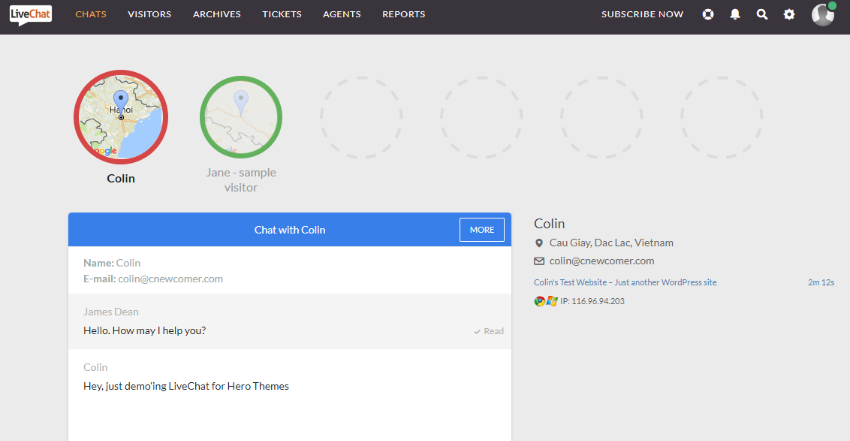
Task: Open the Chats section
Action: pos(91,14)
